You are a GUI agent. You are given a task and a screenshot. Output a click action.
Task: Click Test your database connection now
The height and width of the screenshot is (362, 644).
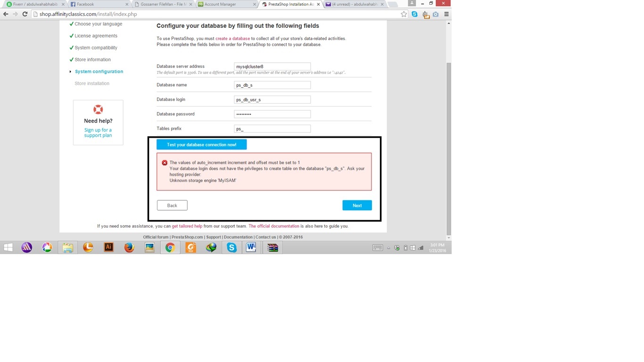202,145
